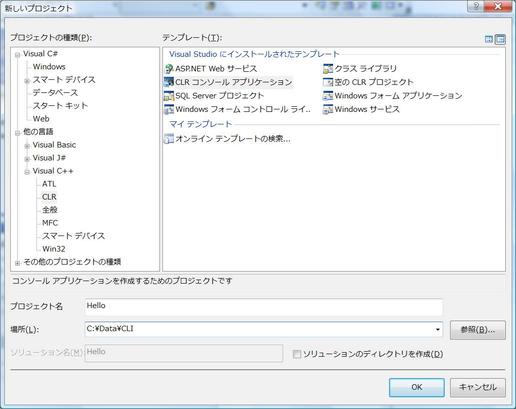Click the キャンセル button
This screenshot has width=516, height=409.
[478, 387]
